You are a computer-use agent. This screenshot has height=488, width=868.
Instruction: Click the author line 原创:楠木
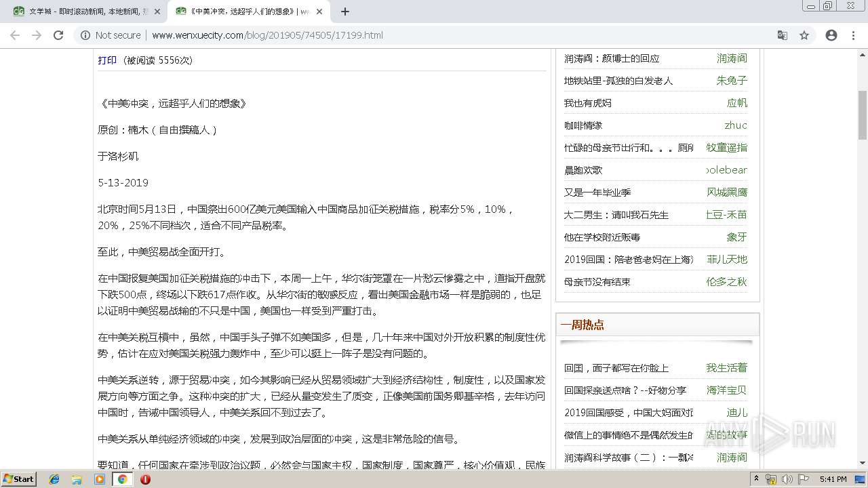158,129
